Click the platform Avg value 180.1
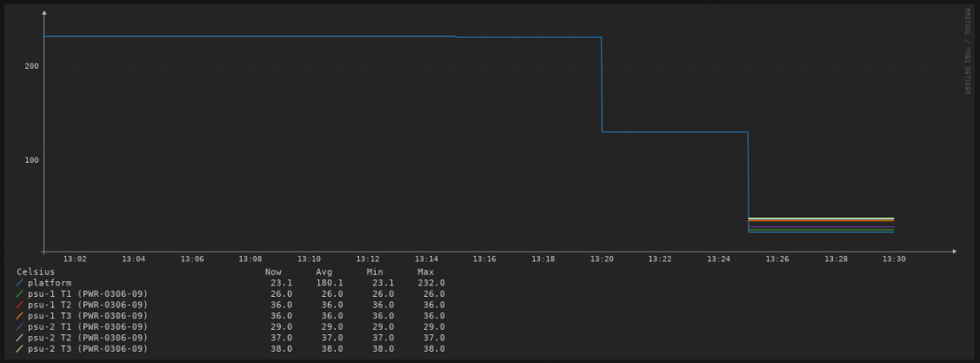 (330, 283)
